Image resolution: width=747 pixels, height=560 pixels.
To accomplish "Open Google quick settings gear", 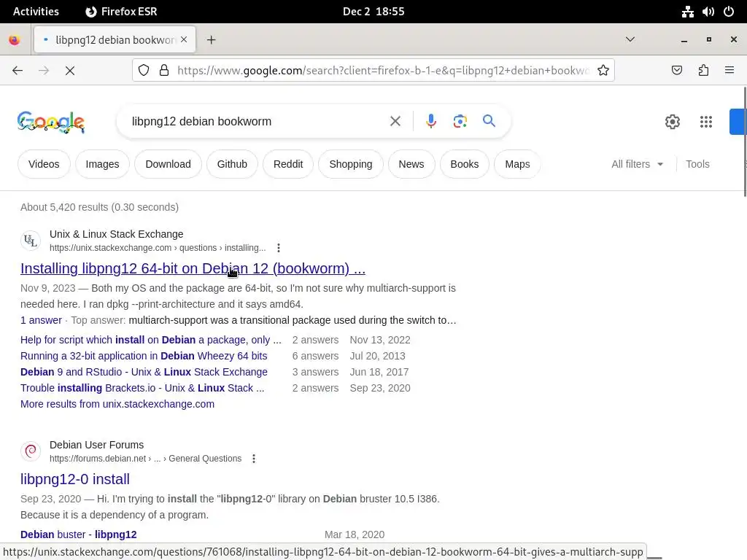I will 672,122.
